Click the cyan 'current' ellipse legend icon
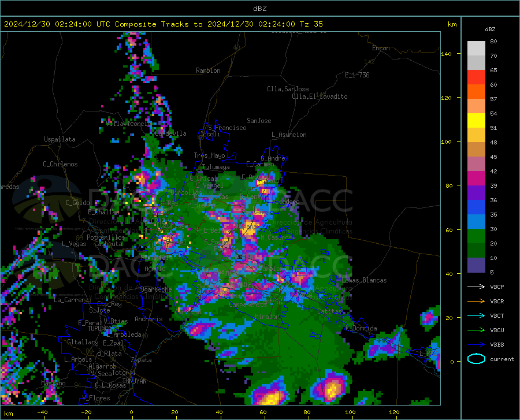The width and height of the screenshot is (520, 420). 476,359
